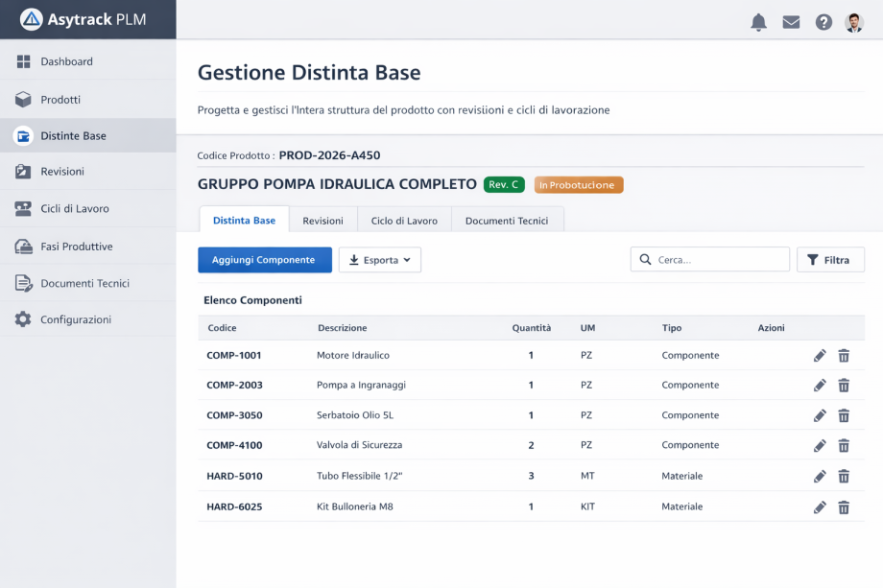Open the notifications bell
This screenshot has width=883, height=588.
[x=758, y=22]
